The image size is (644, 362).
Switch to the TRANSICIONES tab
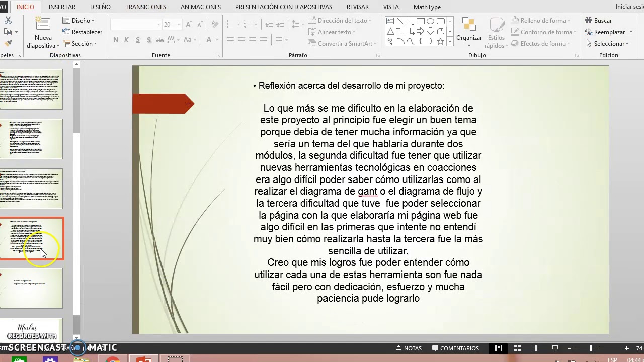click(145, 7)
